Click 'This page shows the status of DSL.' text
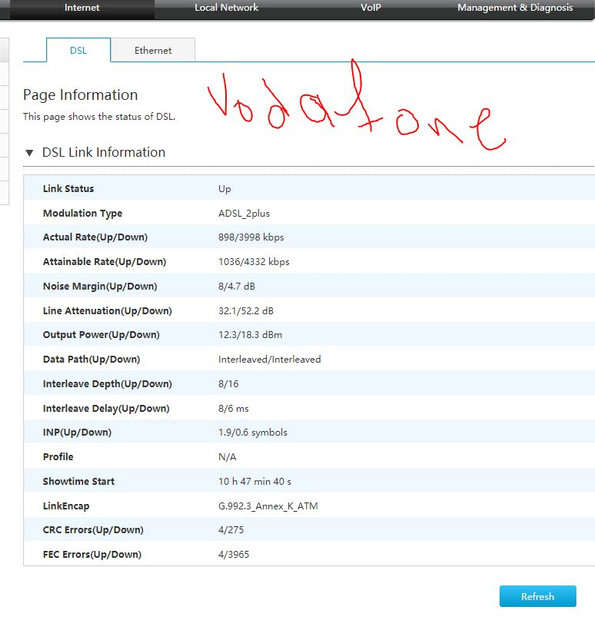The height and width of the screenshot is (640, 595). pyautogui.click(x=99, y=117)
